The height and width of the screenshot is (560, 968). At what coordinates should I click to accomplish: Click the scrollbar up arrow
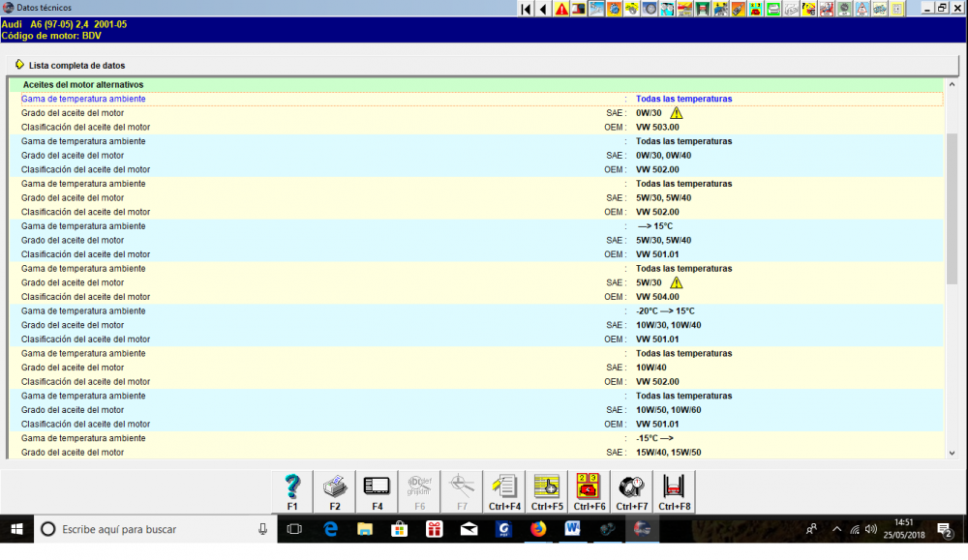[x=952, y=84]
